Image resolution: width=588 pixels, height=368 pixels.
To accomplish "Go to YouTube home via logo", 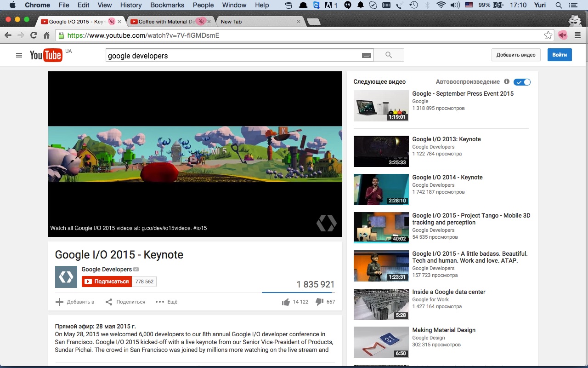I will 46,55.
